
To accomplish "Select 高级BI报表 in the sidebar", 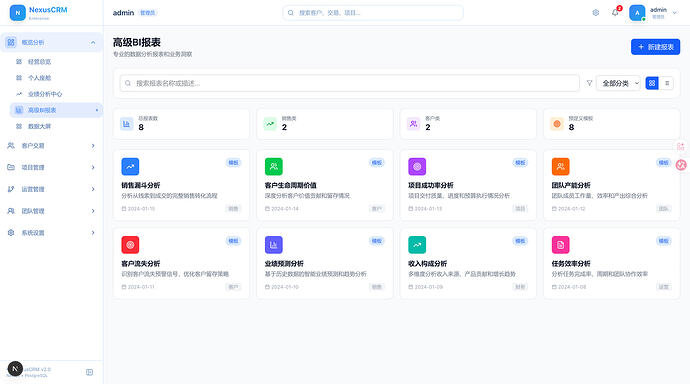I will point(56,110).
